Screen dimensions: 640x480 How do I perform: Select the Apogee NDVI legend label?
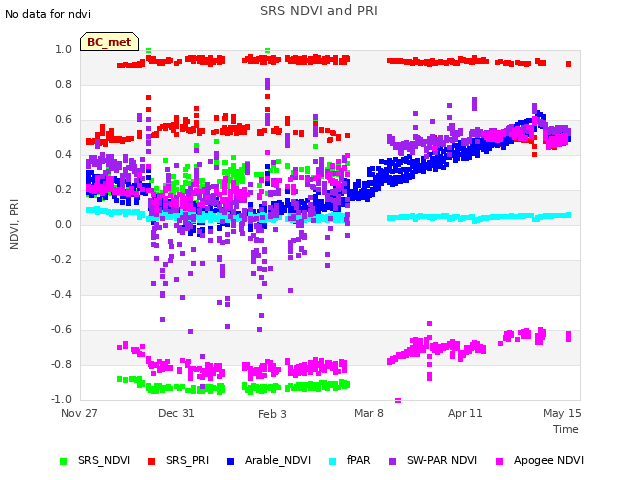[549, 460]
